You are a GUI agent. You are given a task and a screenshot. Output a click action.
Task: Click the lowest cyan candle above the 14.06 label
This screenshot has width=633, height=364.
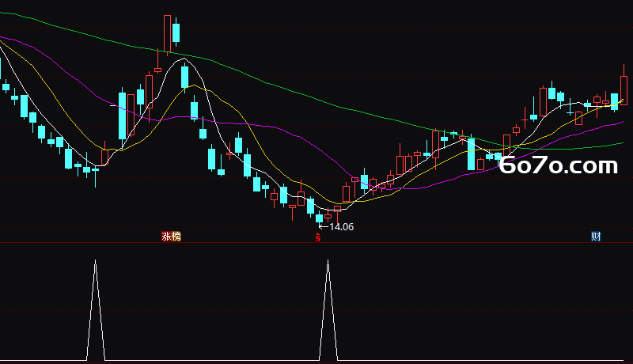320,218
